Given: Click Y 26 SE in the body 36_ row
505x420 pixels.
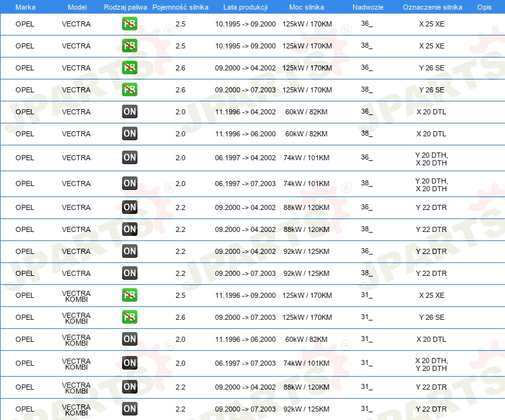Looking at the screenshot, I should coord(431,68).
